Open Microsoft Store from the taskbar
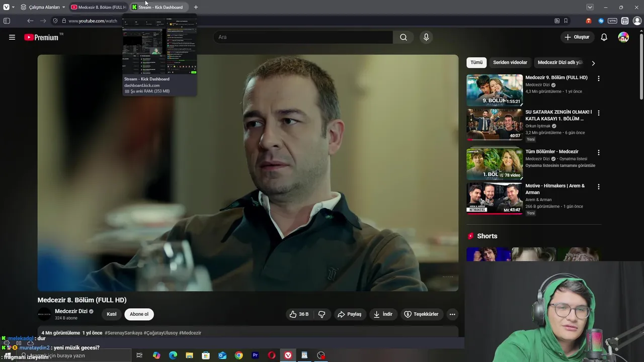644x362 pixels. click(x=206, y=355)
